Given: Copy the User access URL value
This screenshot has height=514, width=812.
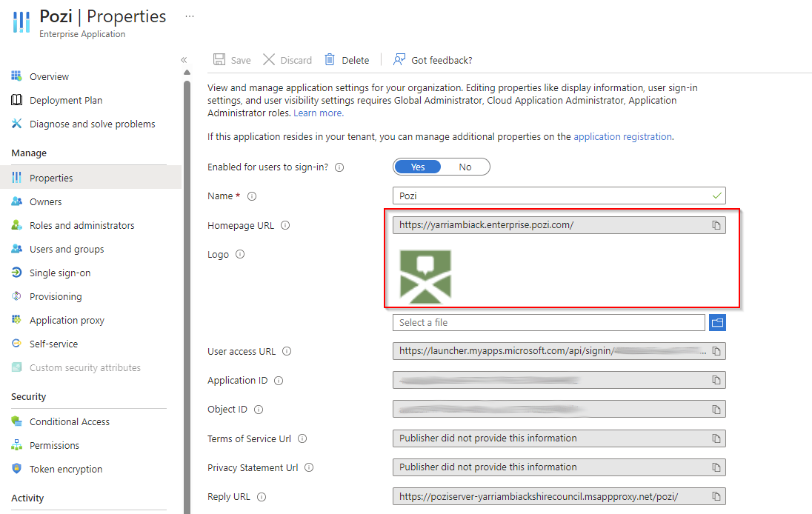Looking at the screenshot, I should [x=716, y=351].
